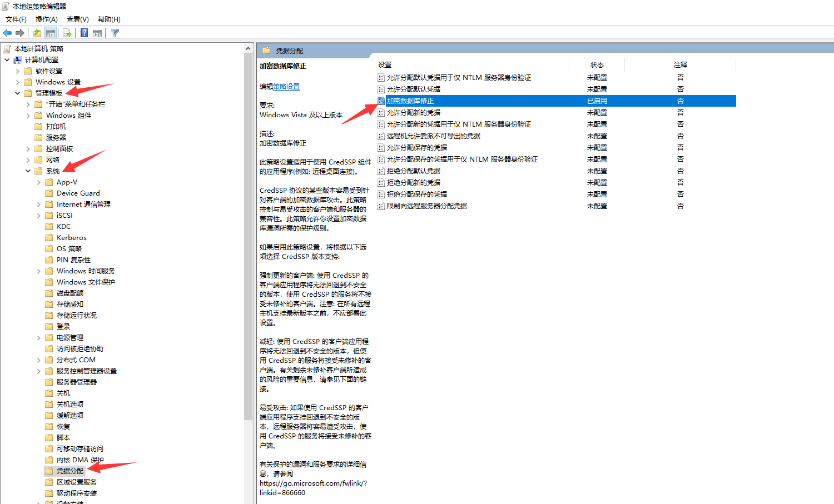
Task: Collapse the 管理模板 tree node
Action: 17,93
